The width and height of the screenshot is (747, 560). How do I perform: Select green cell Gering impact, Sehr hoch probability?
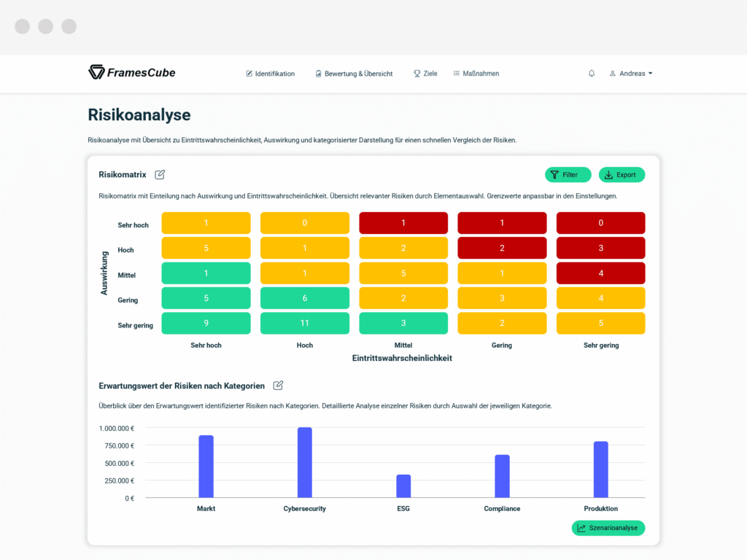206,298
